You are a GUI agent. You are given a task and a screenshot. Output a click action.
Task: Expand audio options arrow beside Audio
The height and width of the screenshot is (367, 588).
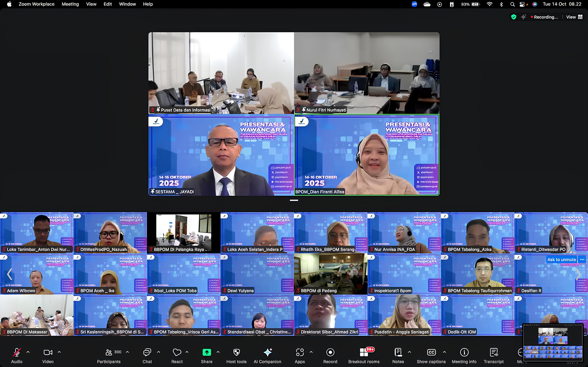[x=28, y=352]
